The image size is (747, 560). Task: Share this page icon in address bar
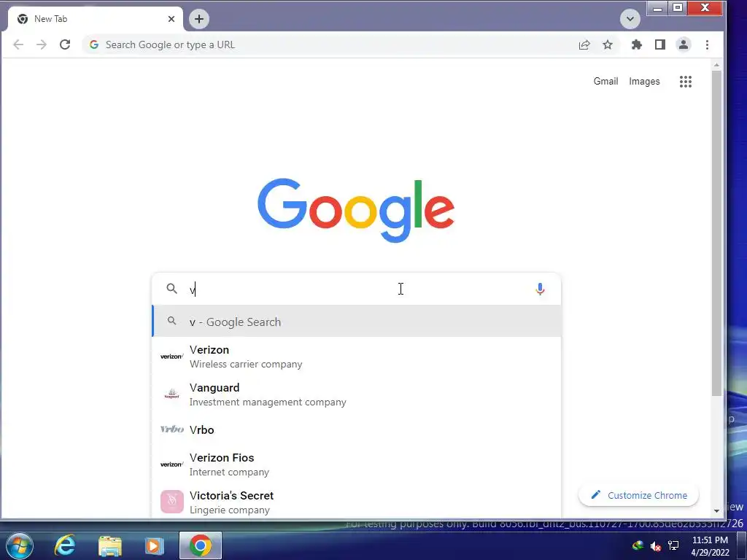[584, 44]
